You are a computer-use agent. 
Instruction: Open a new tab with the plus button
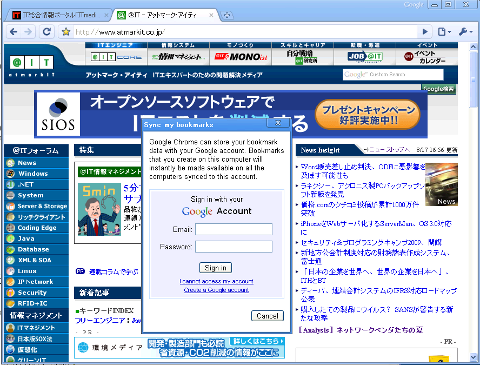tap(227, 15)
